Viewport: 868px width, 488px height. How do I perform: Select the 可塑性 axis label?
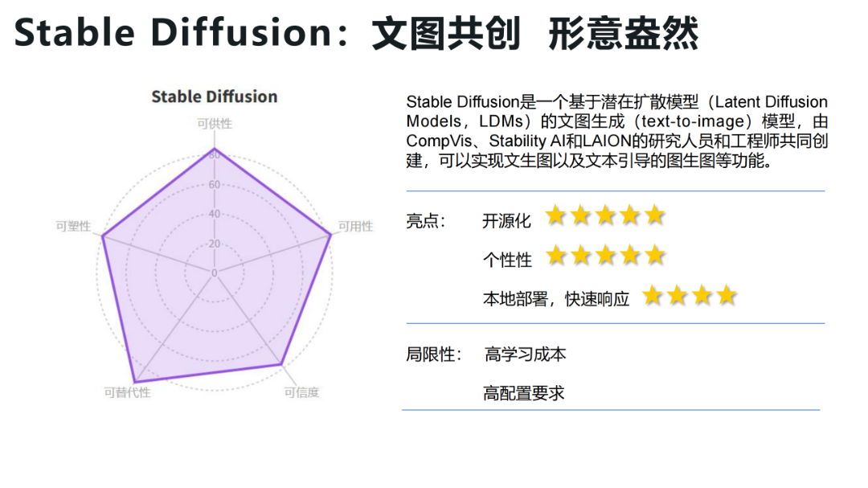point(73,226)
